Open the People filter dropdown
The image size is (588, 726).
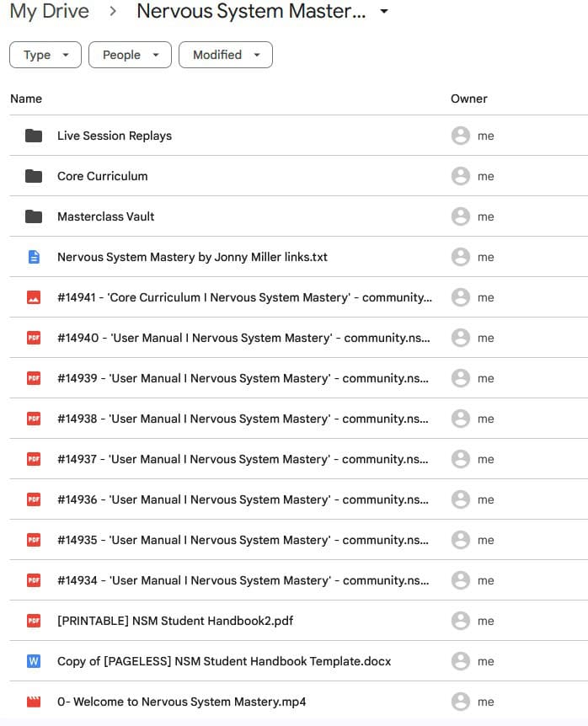click(130, 55)
